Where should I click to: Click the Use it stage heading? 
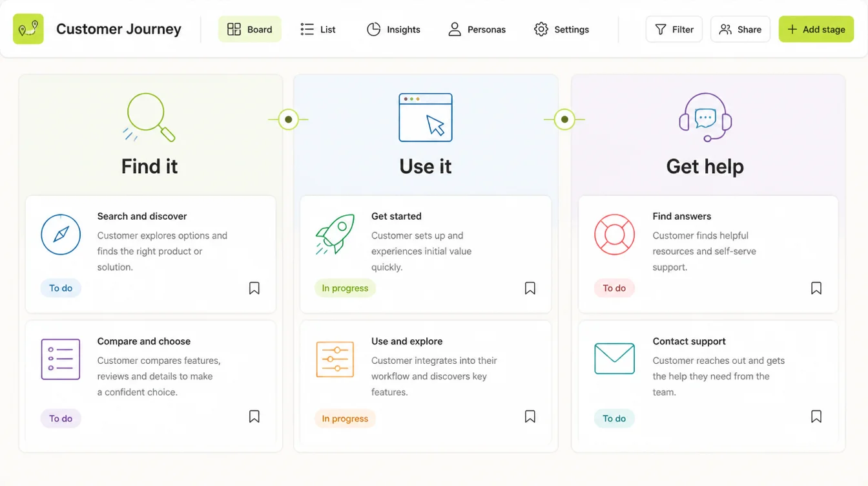426,166
